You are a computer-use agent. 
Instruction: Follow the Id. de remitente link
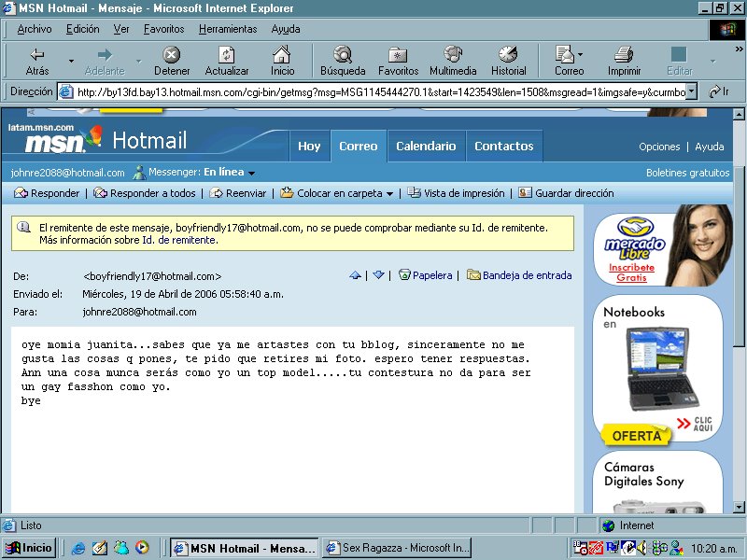(x=179, y=240)
